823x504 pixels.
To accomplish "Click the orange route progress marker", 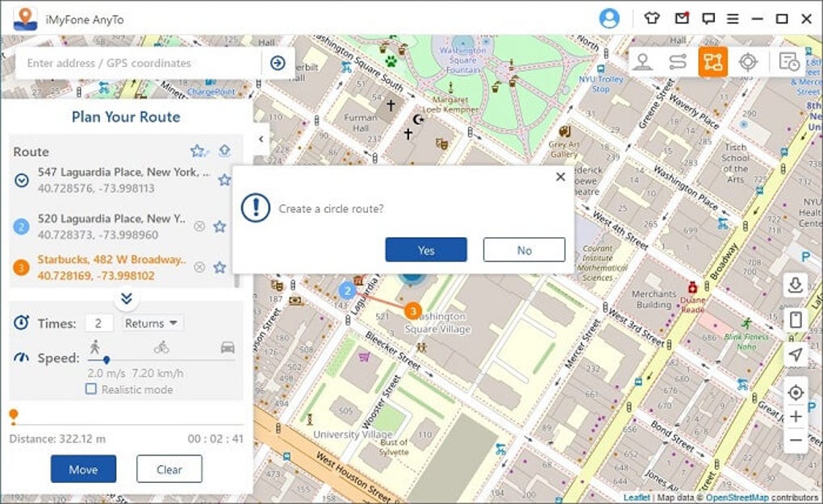I will click(x=14, y=415).
